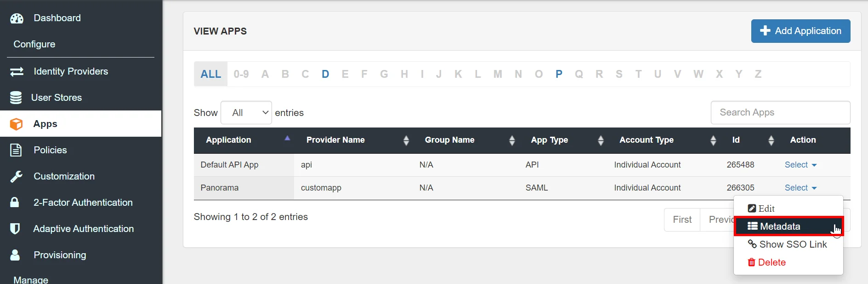Click the Show SSO Link chain icon

pos(752,244)
